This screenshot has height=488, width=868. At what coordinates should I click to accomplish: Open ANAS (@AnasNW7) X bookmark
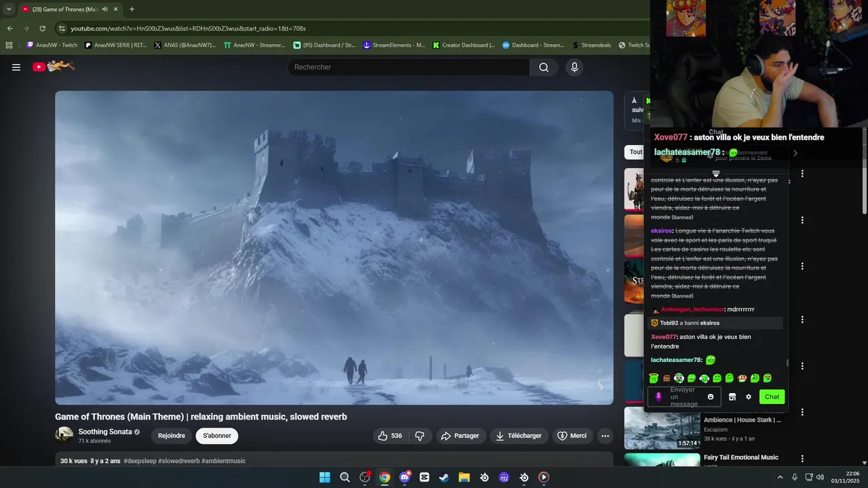pos(184,45)
